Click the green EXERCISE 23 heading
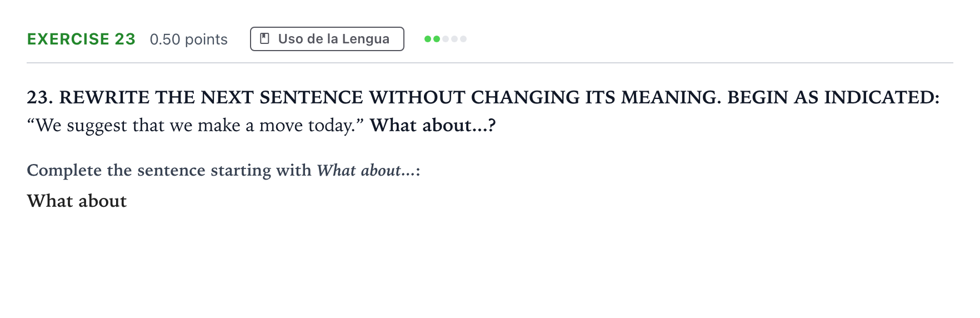This screenshot has width=980, height=318. 81,39
